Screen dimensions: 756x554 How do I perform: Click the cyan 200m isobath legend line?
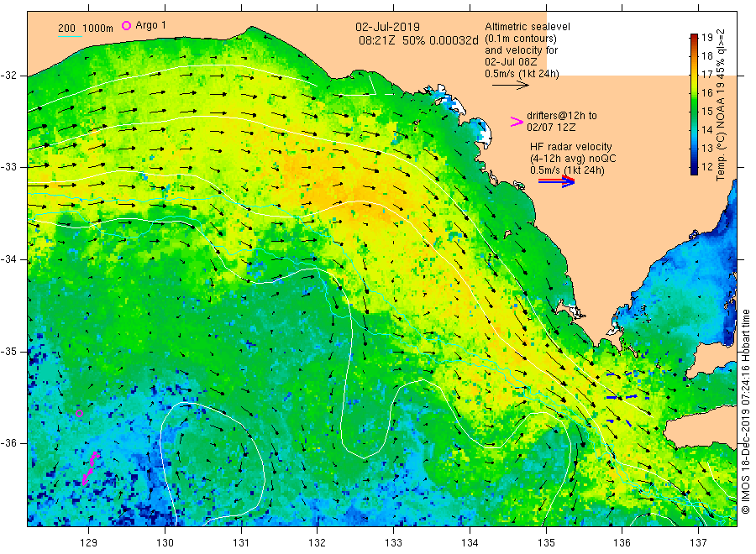click(x=70, y=35)
